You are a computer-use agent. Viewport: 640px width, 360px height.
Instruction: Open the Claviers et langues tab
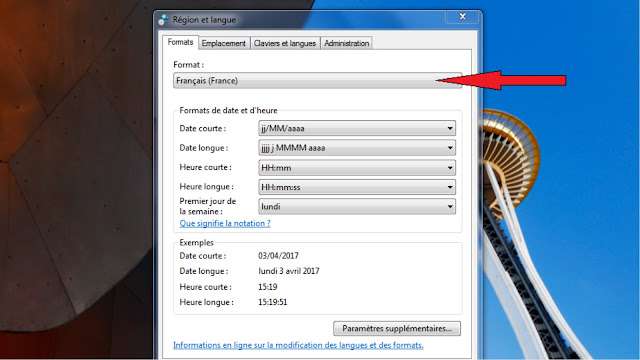coord(285,43)
